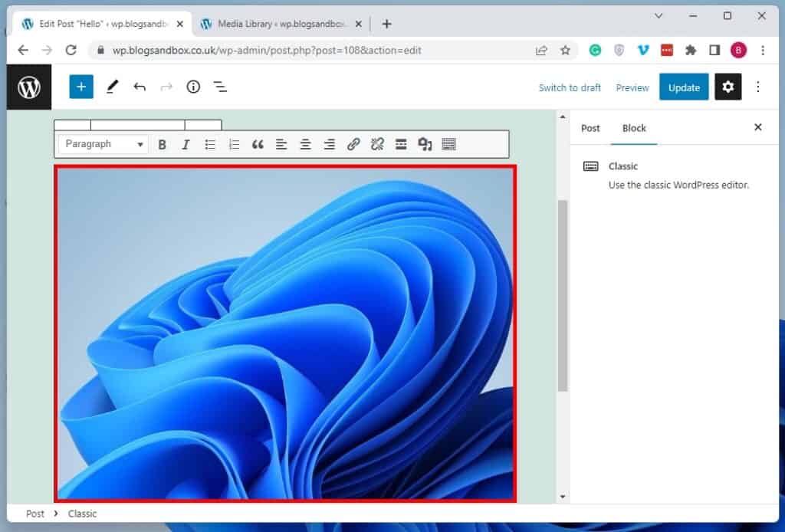Bookmark this page with the star

(x=565, y=50)
